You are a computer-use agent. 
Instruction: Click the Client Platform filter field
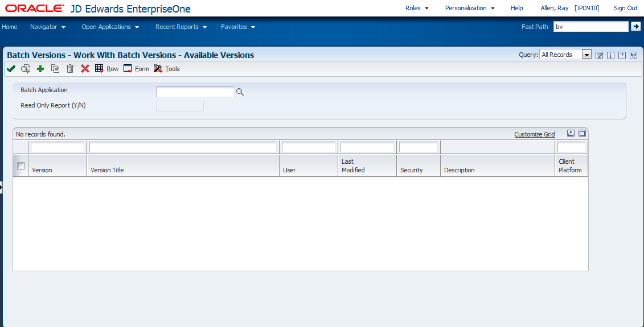[571, 147]
